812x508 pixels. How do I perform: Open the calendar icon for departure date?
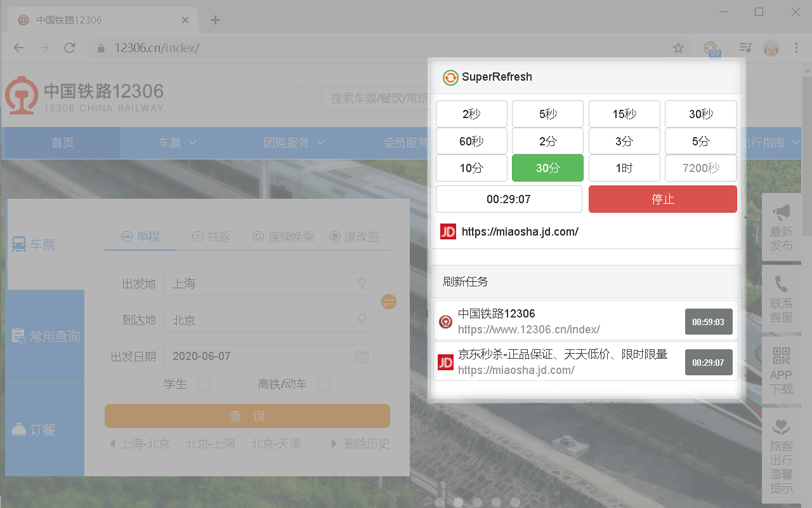[362, 356]
